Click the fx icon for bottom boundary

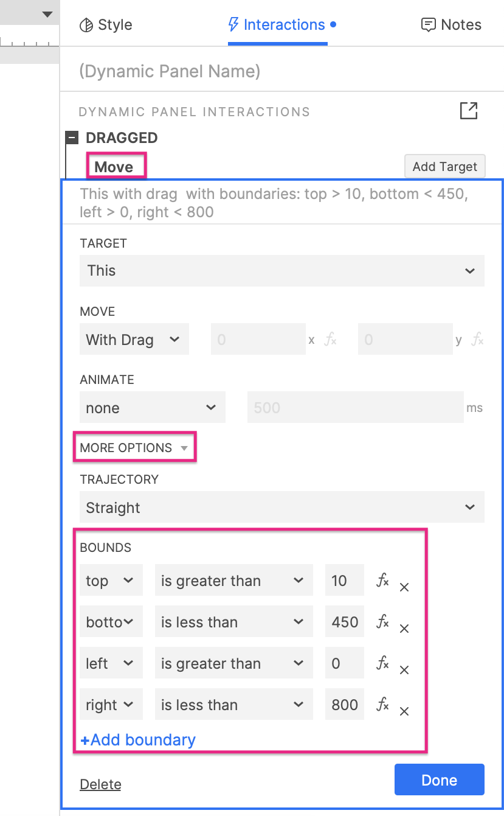tap(382, 622)
